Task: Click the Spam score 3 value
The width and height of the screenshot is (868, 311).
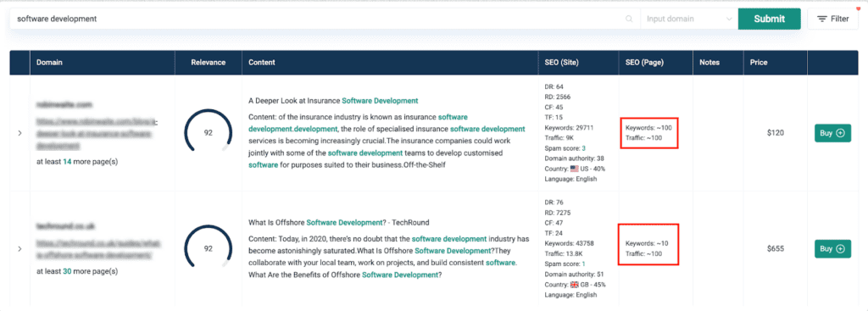Action: pyautogui.click(x=583, y=148)
